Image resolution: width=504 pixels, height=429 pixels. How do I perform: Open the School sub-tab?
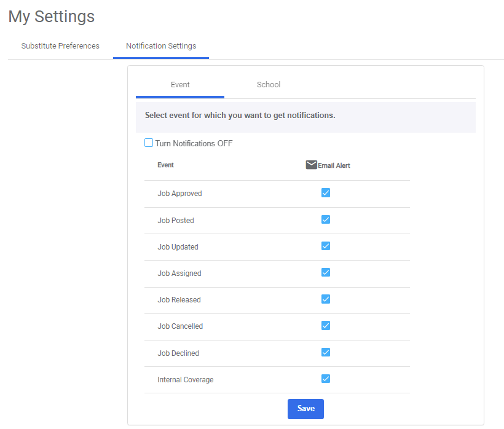click(x=269, y=85)
